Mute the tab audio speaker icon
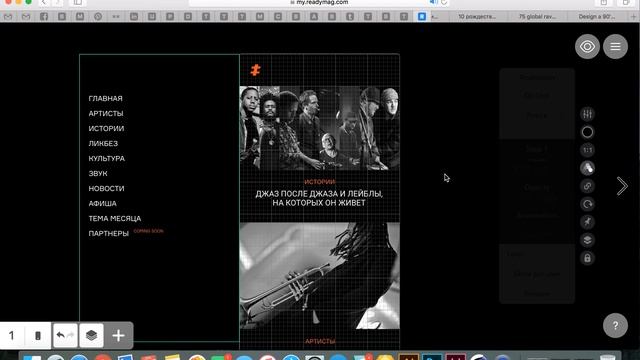Screen dimensions: 640x360 433,2
